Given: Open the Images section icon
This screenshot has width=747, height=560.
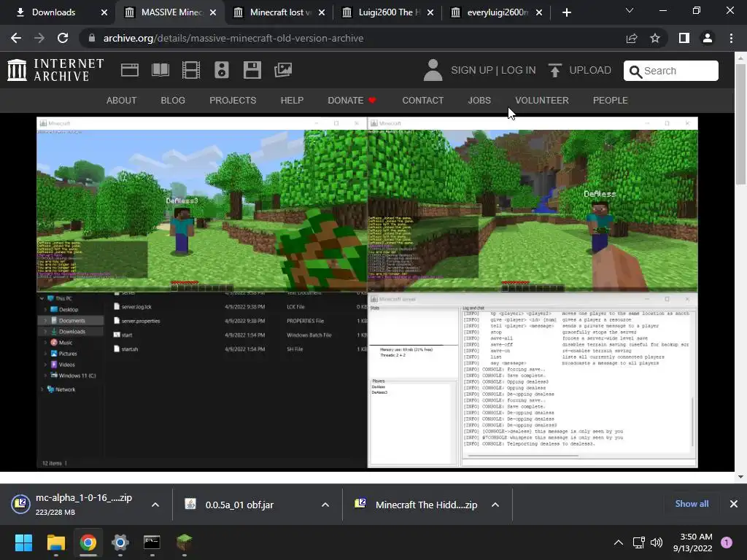Looking at the screenshot, I should click(x=283, y=70).
